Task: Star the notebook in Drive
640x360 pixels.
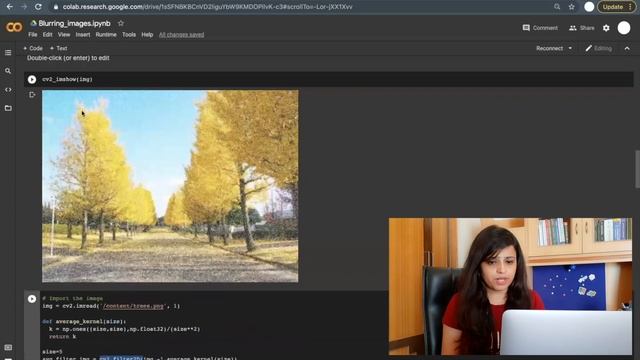Action: click(121, 23)
